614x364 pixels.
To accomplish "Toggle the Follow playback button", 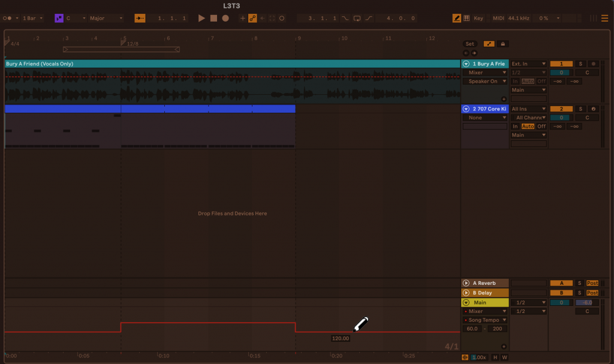I will pyautogui.click(x=140, y=19).
